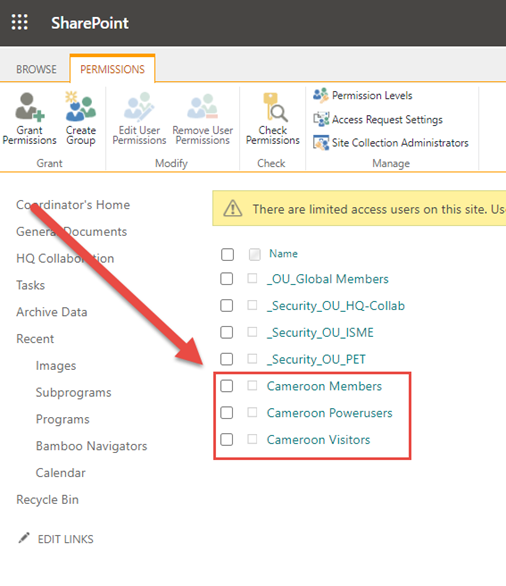The width and height of the screenshot is (506, 586).
Task: Open the _OU_Global Members group link
Action: click(328, 279)
